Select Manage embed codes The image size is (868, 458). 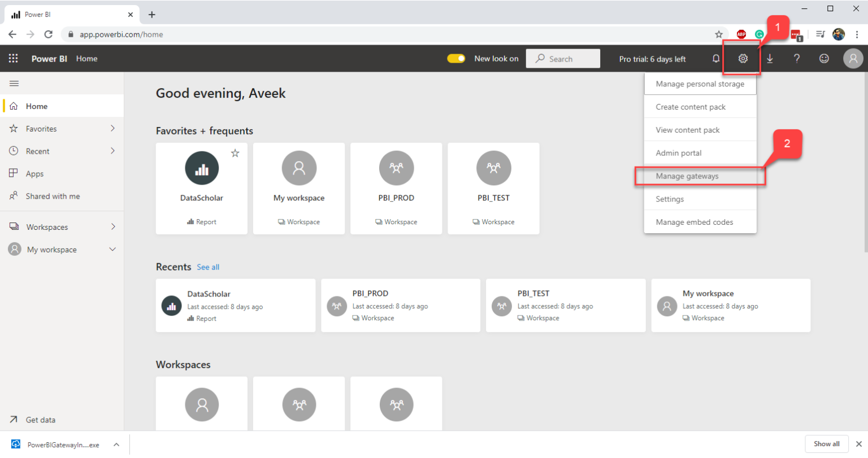pyautogui.click(x=700, y=222)
